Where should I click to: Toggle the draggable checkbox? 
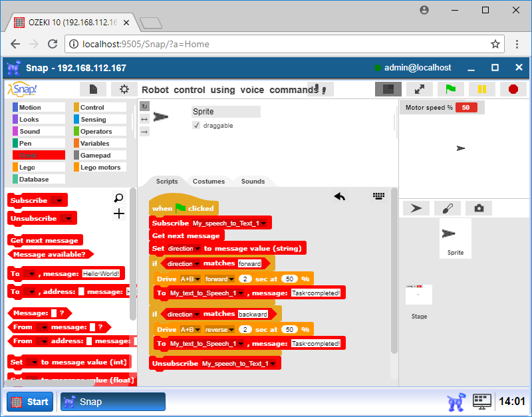click(196, 125)
